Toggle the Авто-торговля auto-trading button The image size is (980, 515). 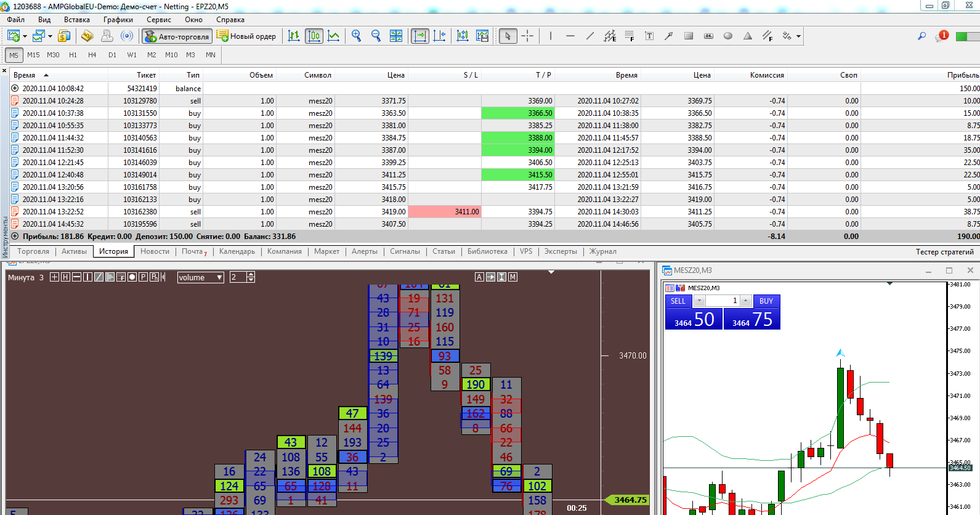coord(177,36)
